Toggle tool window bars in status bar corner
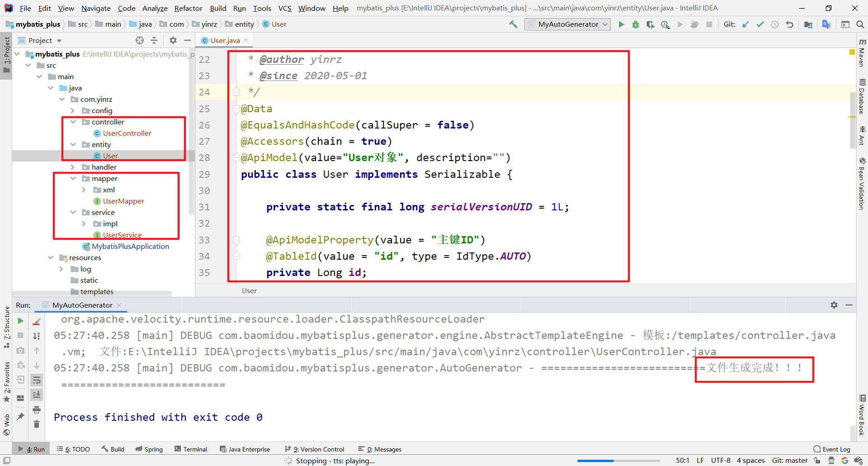868x466 pixels. (x=6, y=461)
